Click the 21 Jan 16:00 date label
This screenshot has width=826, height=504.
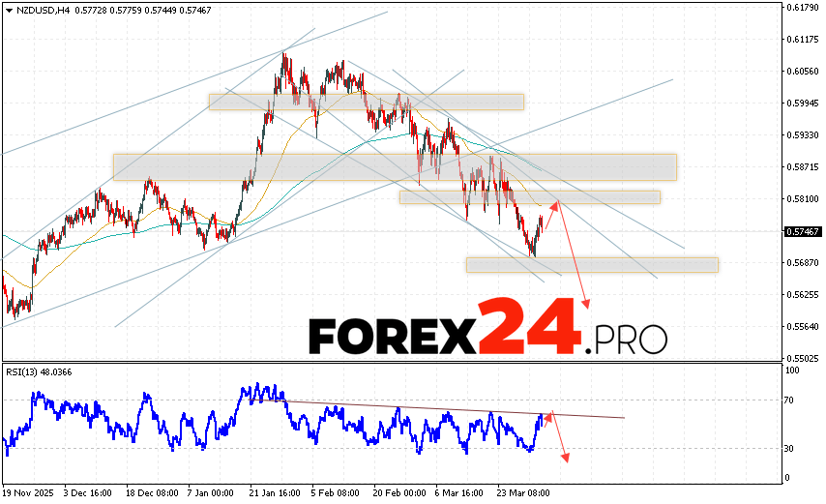click(x=276, y=491)
